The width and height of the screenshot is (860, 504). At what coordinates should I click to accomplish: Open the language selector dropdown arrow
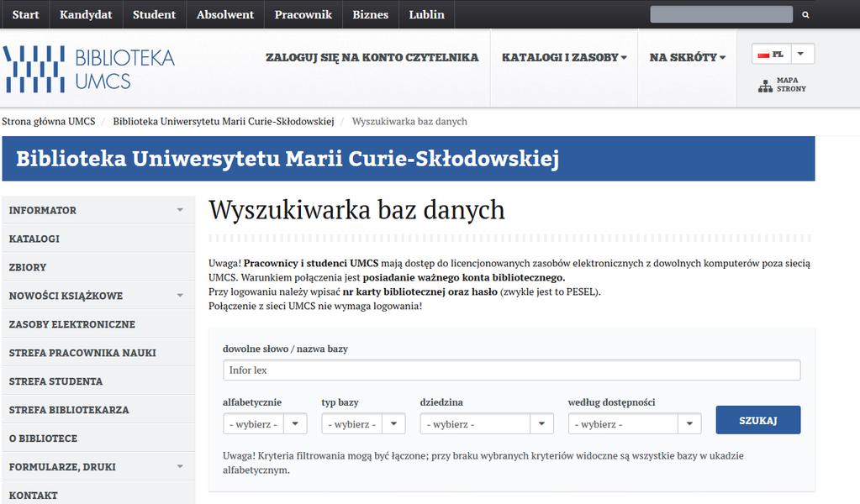[800, 54]
